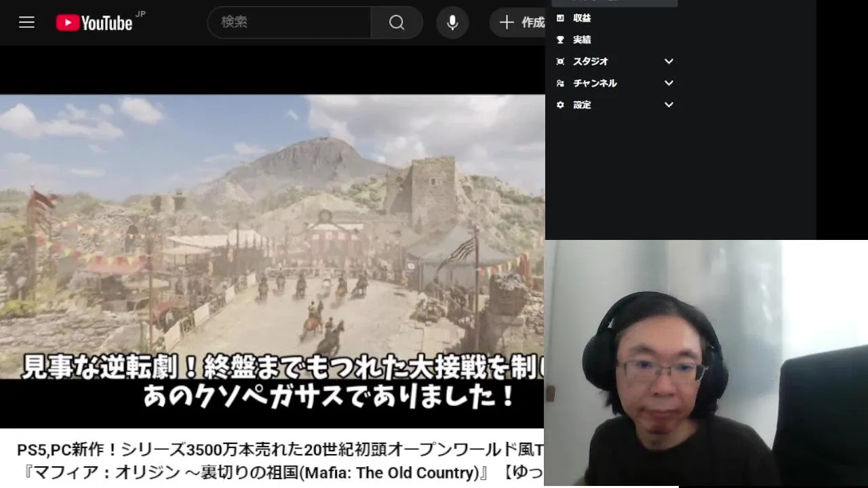Go to the YouTube home logo
This screenshot has width=868, height=488.
coord(94,22)
